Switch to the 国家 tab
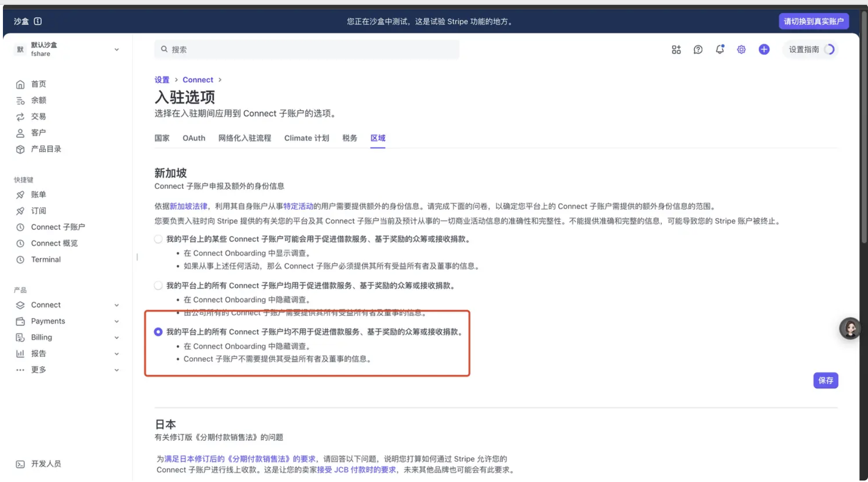Image resolution: width=868 pixels, height=482 pixels. [162, 138]
